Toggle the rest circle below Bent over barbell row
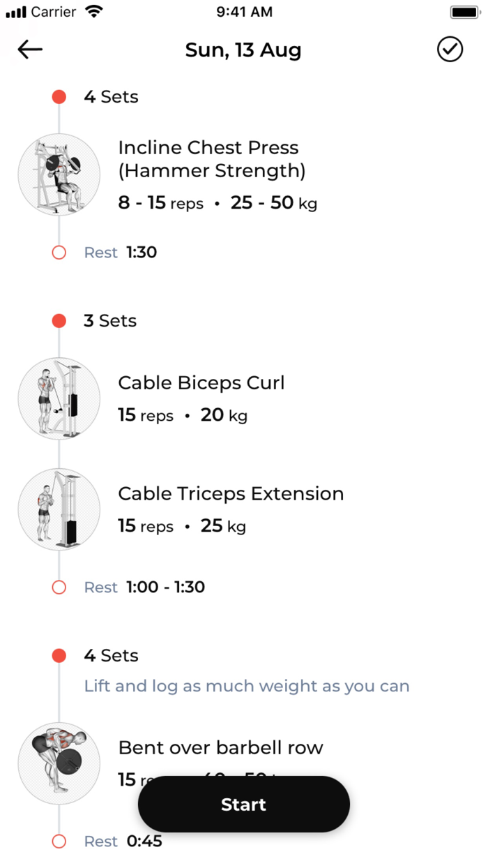 (x=59, y=841)
